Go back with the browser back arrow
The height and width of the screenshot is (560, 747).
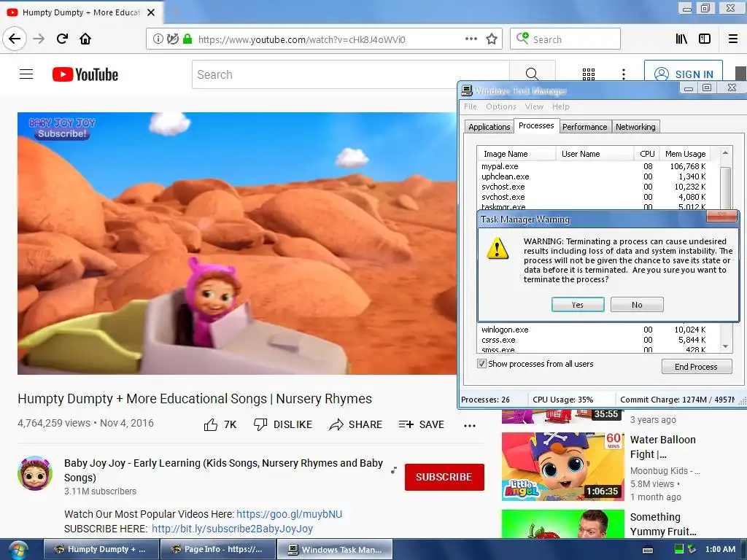[15, 39]
